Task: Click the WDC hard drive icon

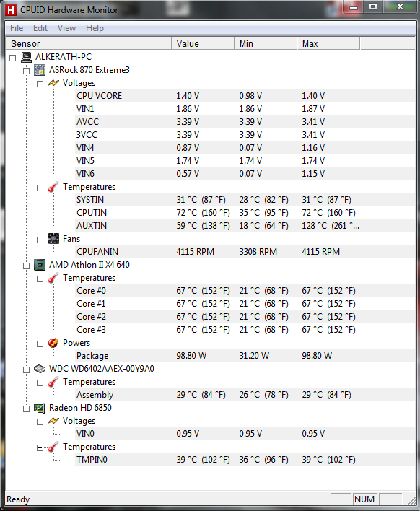Action: point(40,369)
